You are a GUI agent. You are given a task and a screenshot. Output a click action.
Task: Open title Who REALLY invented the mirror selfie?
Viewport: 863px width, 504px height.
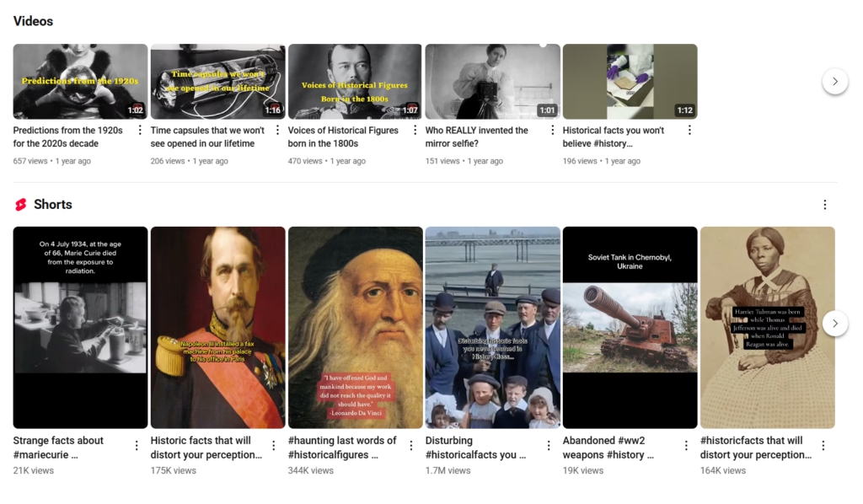click(x=477, y=137)
